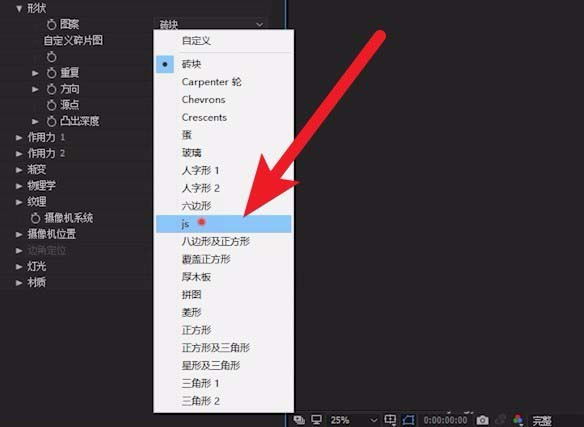Image resolution: width=584 pixels, height=427 pixels.
Task: Click the 摄像机系统 label
Action: [69, 218]
